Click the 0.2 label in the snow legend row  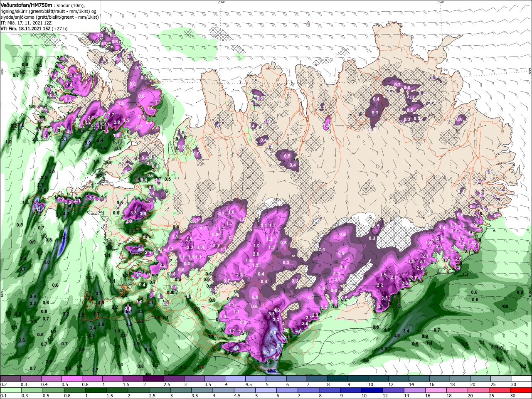pyautogui.click(x=4, y=384)
